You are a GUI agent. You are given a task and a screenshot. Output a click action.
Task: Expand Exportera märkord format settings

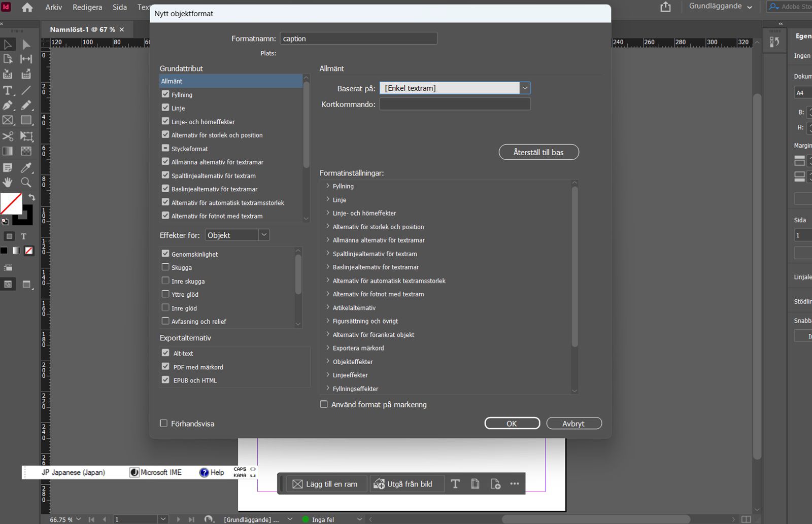coord(328,348)
